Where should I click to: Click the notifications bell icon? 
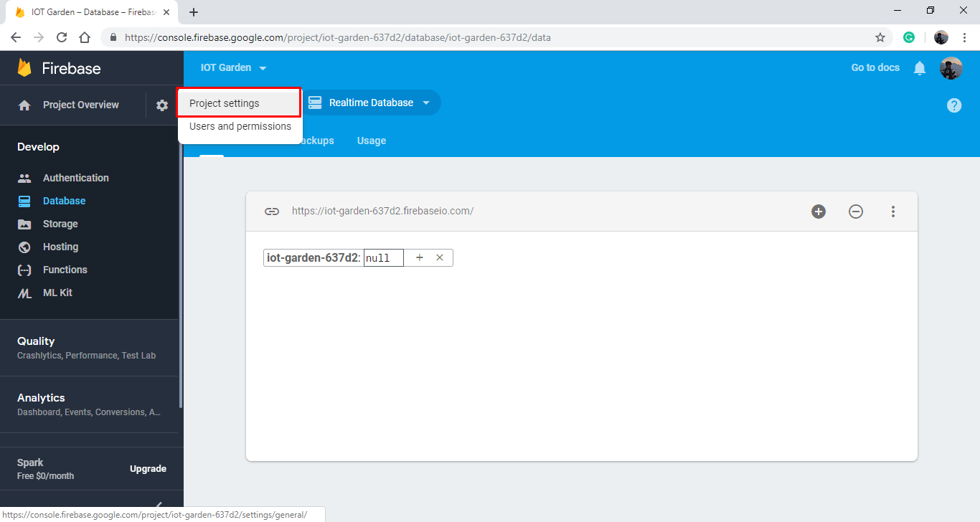tap(920, 67)
